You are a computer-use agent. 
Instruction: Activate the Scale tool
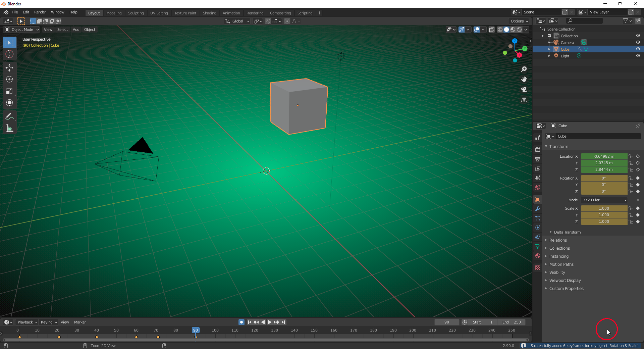[x=9, y=91]
